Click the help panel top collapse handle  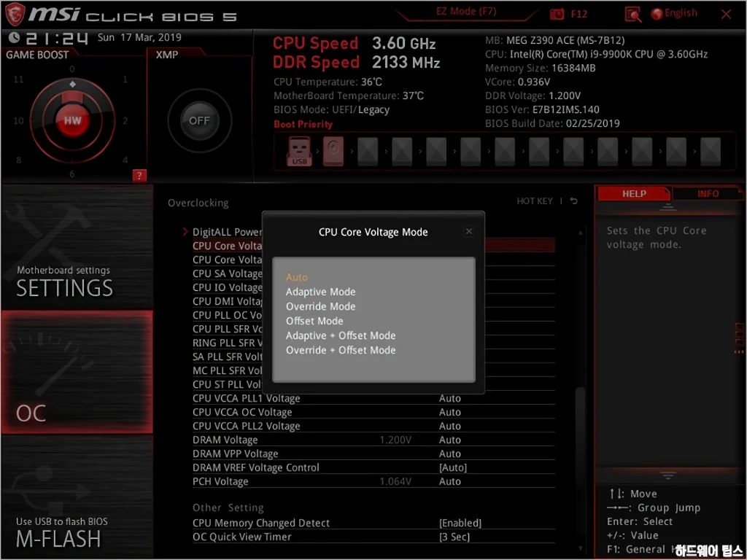pyautogui.click(x=668, y=207)
